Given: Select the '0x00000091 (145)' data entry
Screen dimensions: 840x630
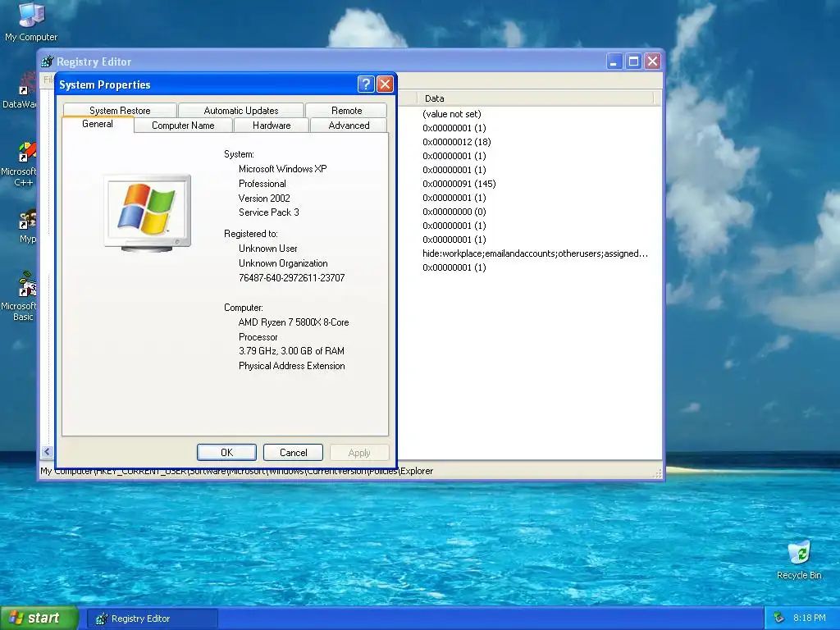Looking at the screenshot, I should [459, 183].
